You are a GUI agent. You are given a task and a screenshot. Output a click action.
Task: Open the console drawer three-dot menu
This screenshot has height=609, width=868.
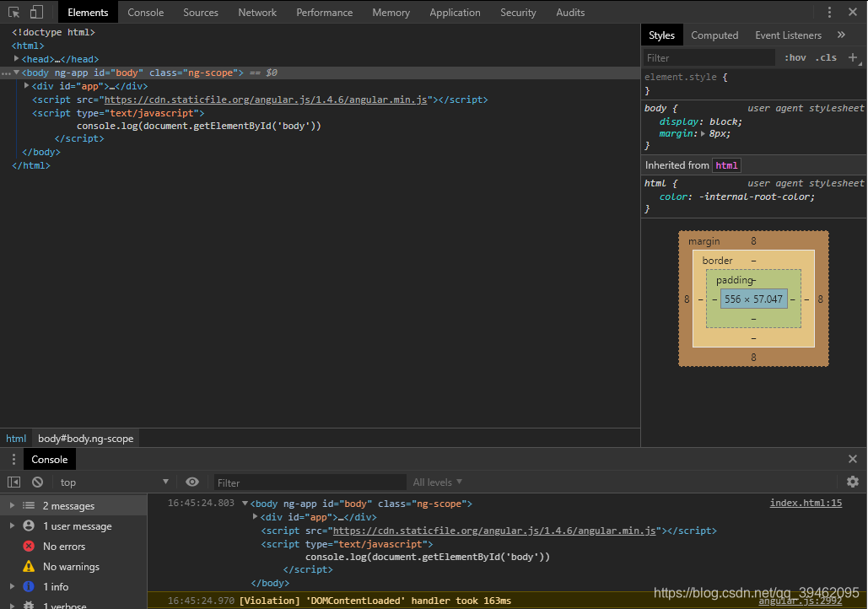13,459
